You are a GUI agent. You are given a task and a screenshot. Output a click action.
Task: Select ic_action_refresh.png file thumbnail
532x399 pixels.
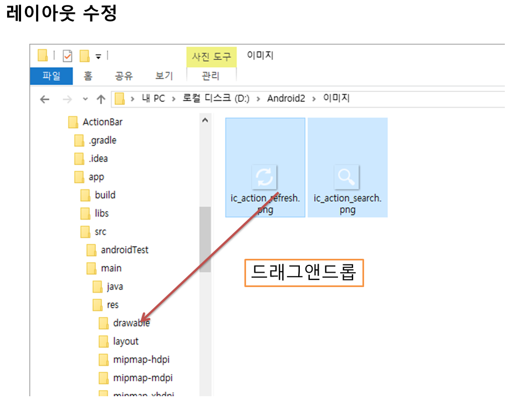(265, 177)
